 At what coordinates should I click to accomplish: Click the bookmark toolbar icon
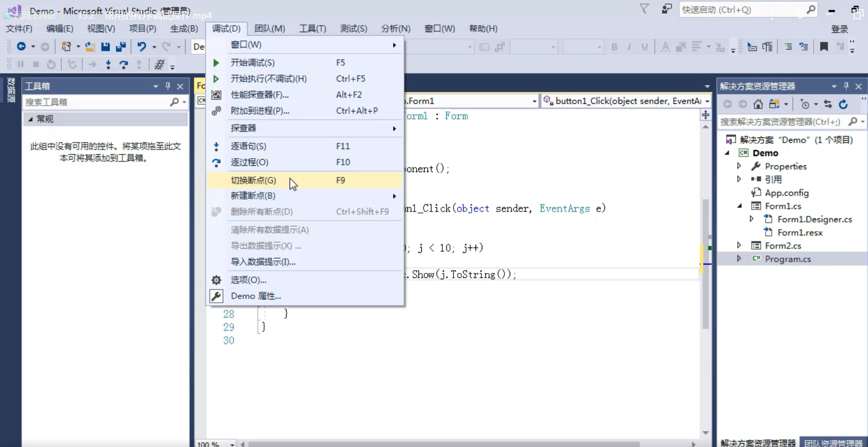[824, 47]
